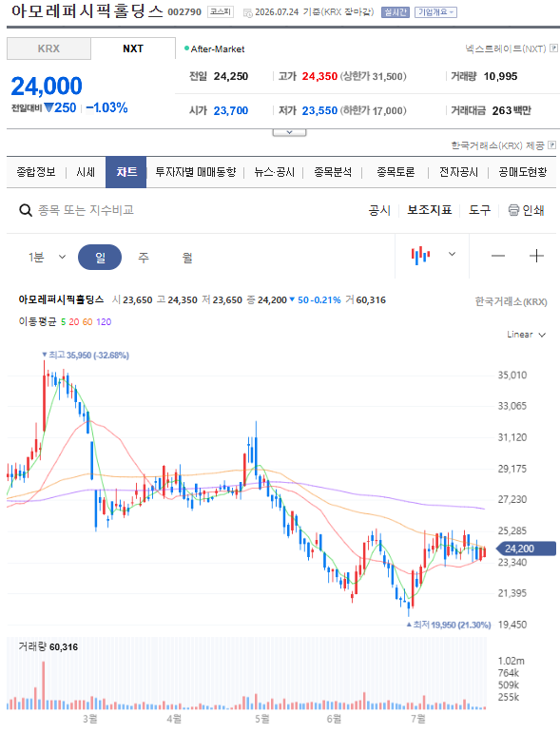This screenshot has height=732, width=560.
Task: Click the printer icon for 인쇄
Action: point(513,210)
